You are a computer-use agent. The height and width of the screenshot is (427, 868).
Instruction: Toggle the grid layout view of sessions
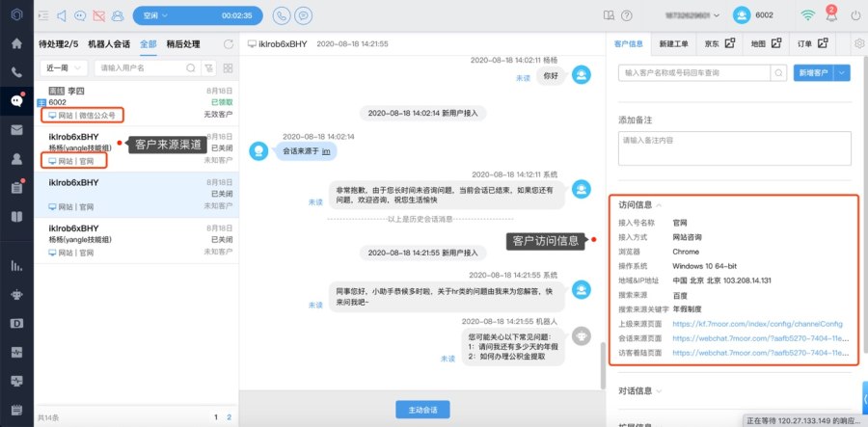click(229, 68)
